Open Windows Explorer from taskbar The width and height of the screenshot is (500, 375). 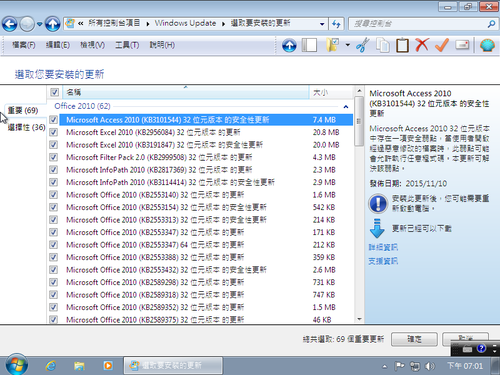pyautogui.click(x=79, y=366)
